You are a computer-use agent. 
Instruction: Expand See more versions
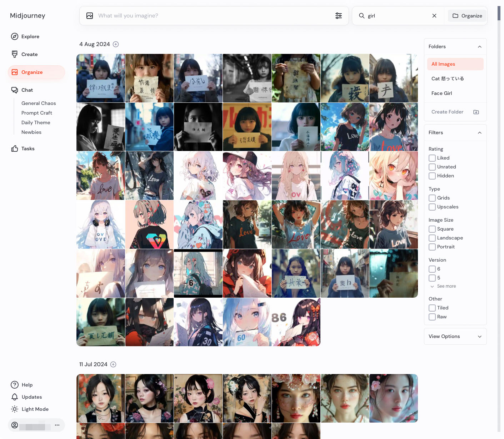(443, 286)
